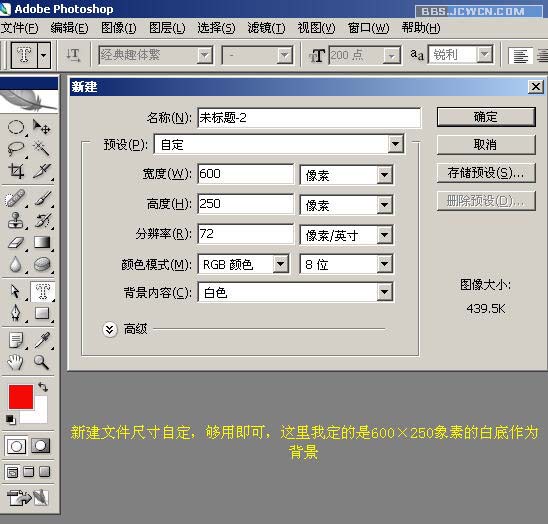Screen dimensions: 548x524
Task: Switch to Standard edit mode
Action: click(x=16, y=446)
